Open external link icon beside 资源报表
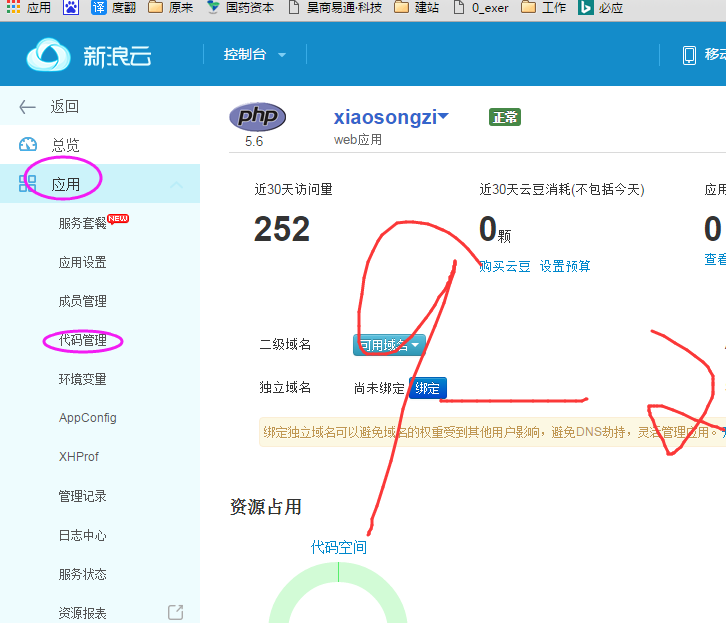This screenshot has width=726, height=623. [175, 612]
